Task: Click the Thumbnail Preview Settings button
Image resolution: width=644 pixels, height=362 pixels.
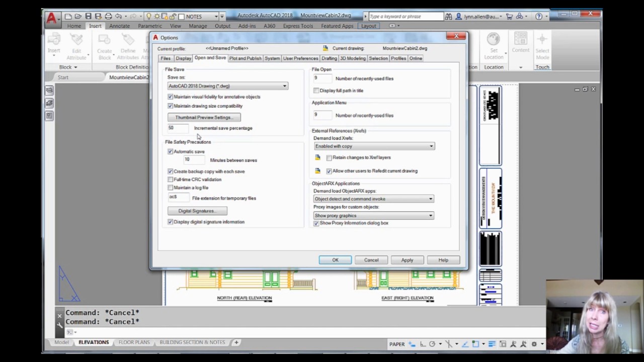Action: pos(204,117)
